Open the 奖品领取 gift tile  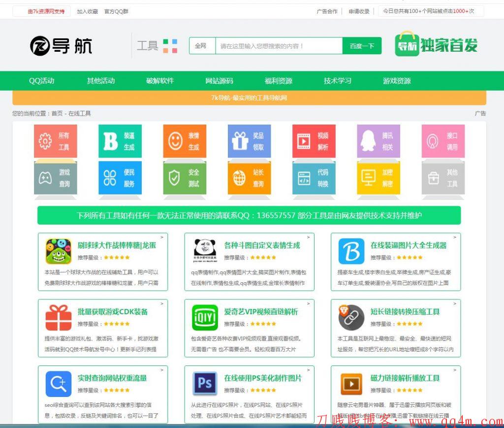(x=249, y=141)
